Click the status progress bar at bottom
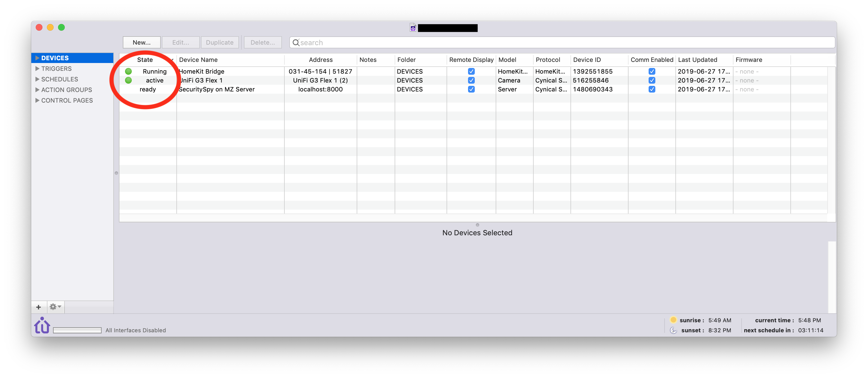Viewport: 868px width, 378px height. [77, 330]
